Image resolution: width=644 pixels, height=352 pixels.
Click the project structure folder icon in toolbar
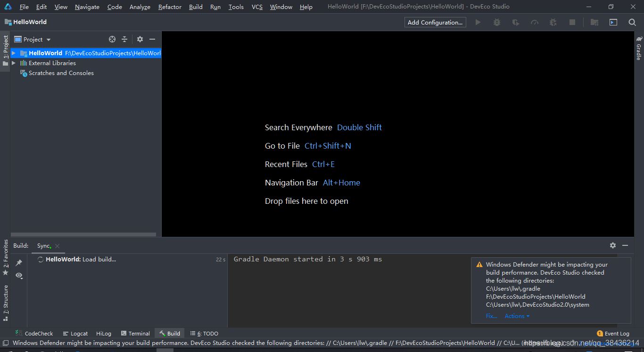pos(594,22)
